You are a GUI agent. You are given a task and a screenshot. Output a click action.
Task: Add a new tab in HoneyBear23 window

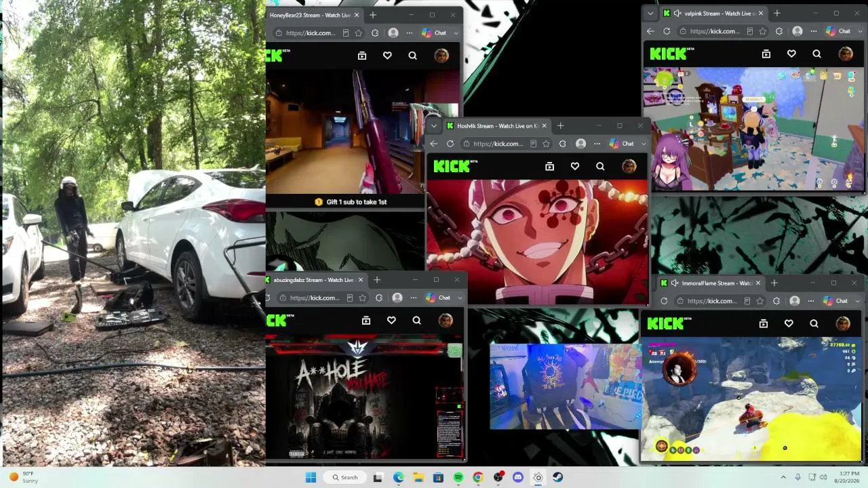pyautogui.click(x=373, y=15)
